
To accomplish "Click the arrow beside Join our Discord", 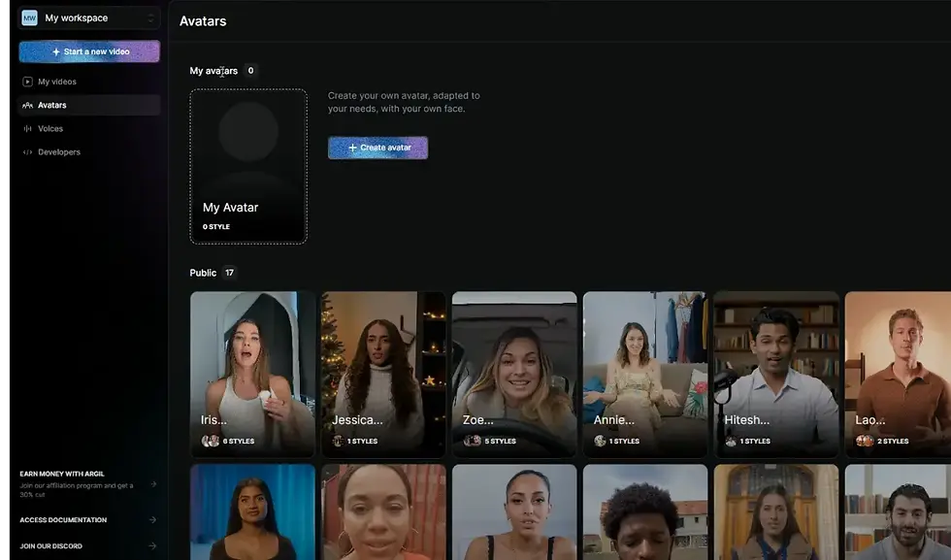I will coord(153,546).
